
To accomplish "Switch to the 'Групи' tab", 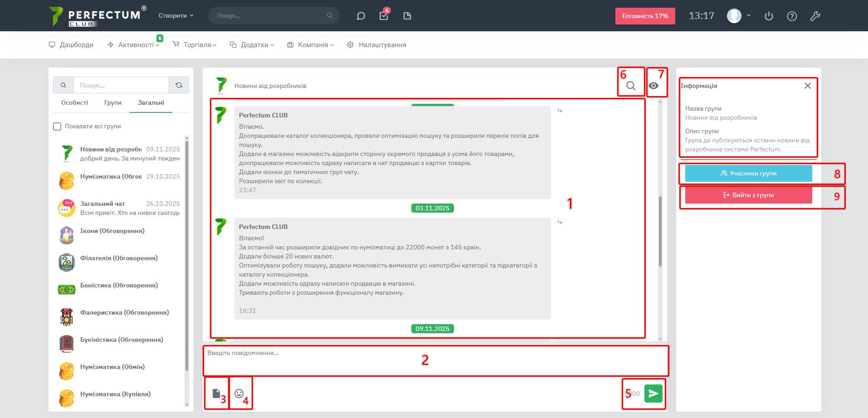I will coord(113,103).
